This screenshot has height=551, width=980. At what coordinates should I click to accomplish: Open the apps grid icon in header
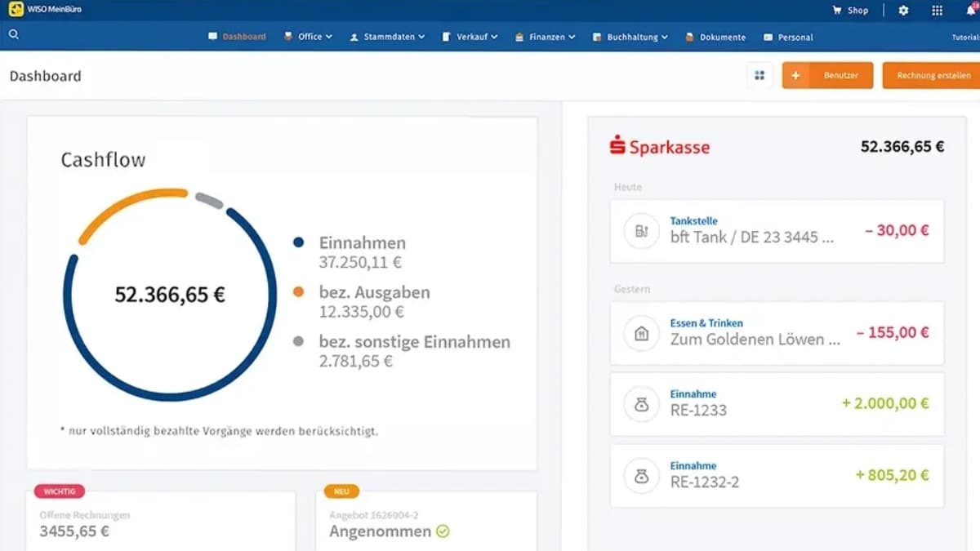coord(938,11)
